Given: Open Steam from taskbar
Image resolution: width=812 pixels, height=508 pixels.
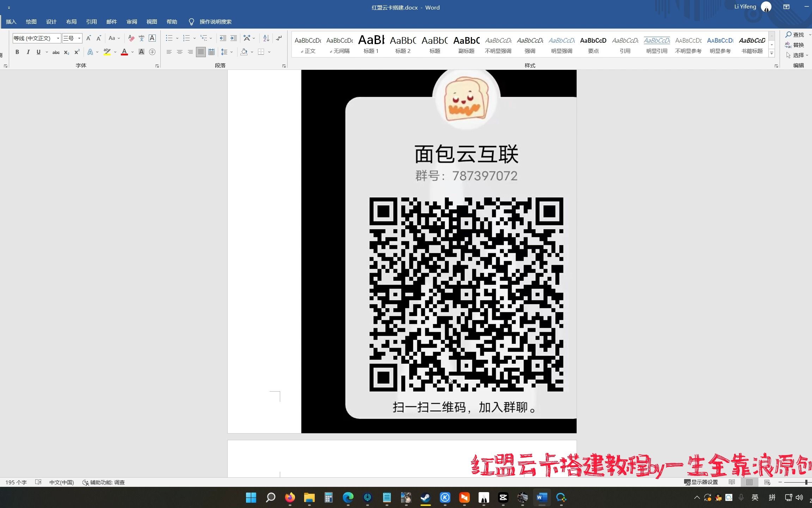Looking at the screenshot, I should [x=425, y=497].
